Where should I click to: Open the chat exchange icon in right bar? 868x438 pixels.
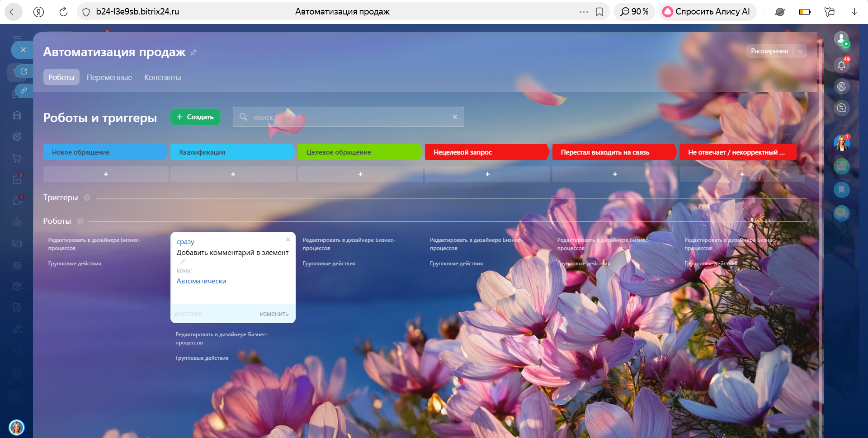pyautogui.click(x=841, y=108)
